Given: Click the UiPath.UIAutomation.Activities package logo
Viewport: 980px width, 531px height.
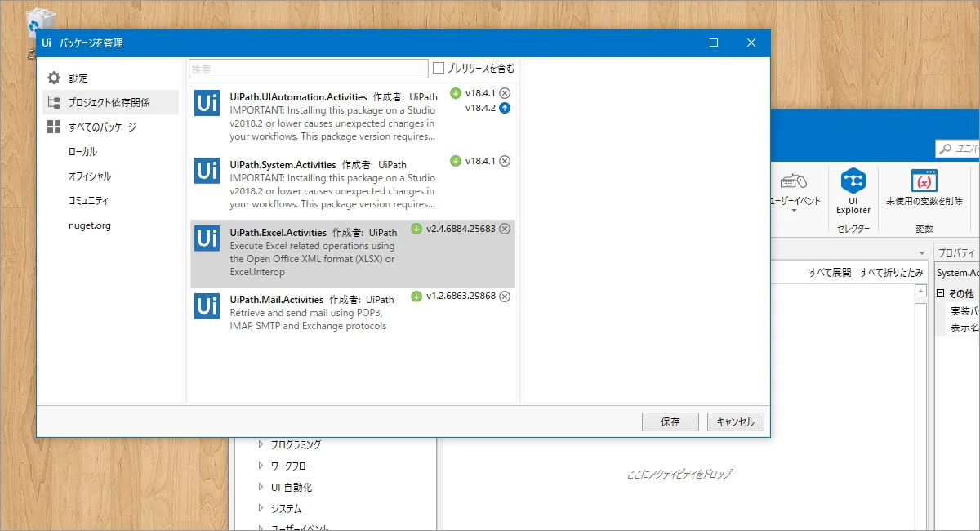Looking at the screenshot, I should click(207, 102).
